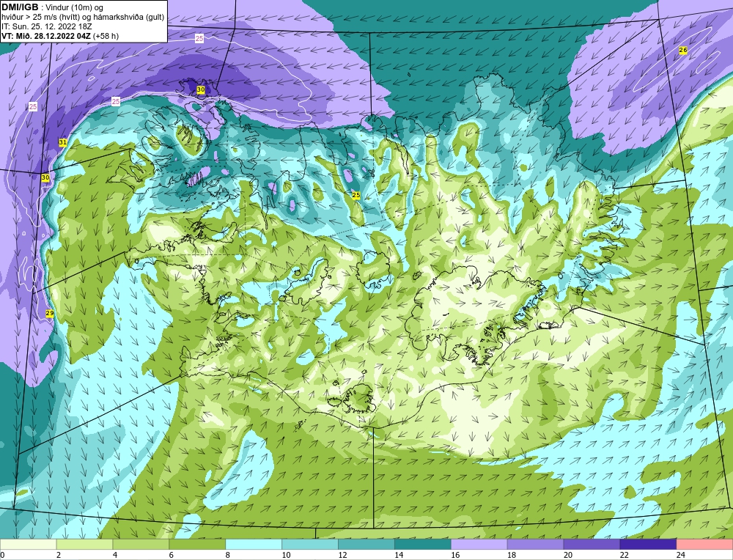The width and height of the screenshot is (733, 560).
Task: Click legend scale value 24
Action: coord(681,555)
